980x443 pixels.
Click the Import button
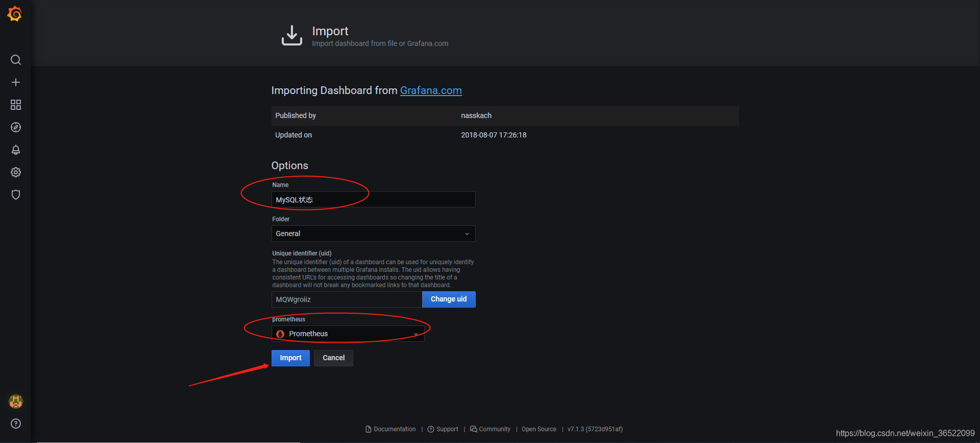point(290,358)
